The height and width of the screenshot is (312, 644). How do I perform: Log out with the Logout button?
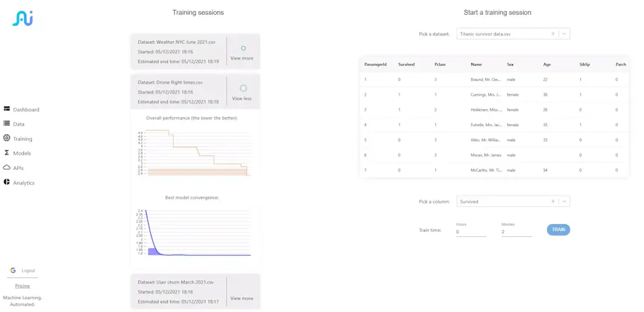click(x=28, y=270)
